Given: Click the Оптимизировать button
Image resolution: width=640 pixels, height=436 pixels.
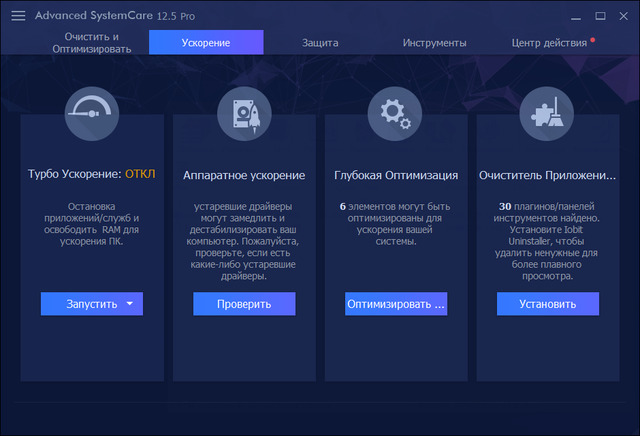Looking at the screenshot, I should click(x=395, y=304).
